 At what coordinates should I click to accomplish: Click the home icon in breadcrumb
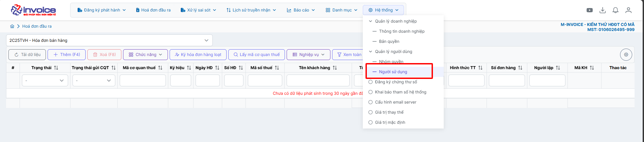coord(12,26)
